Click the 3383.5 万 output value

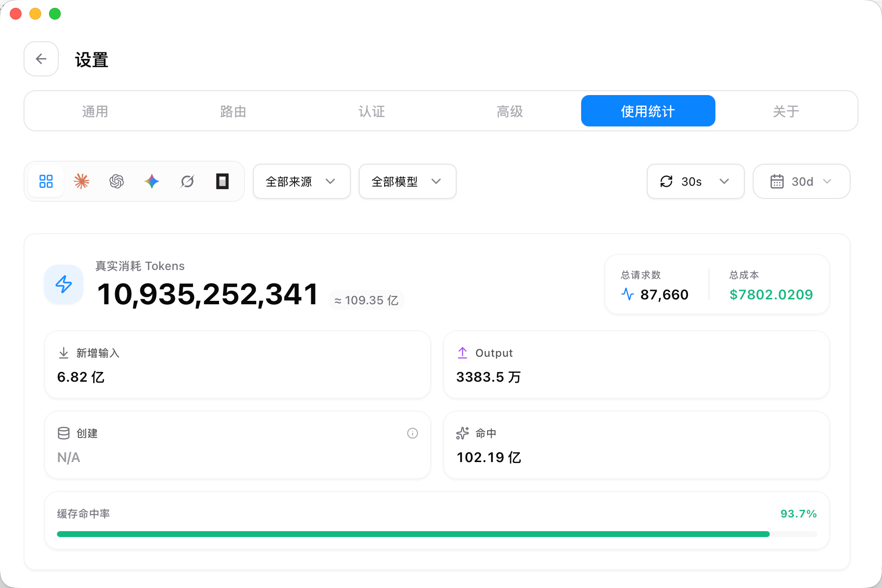[x=489, y=377]
